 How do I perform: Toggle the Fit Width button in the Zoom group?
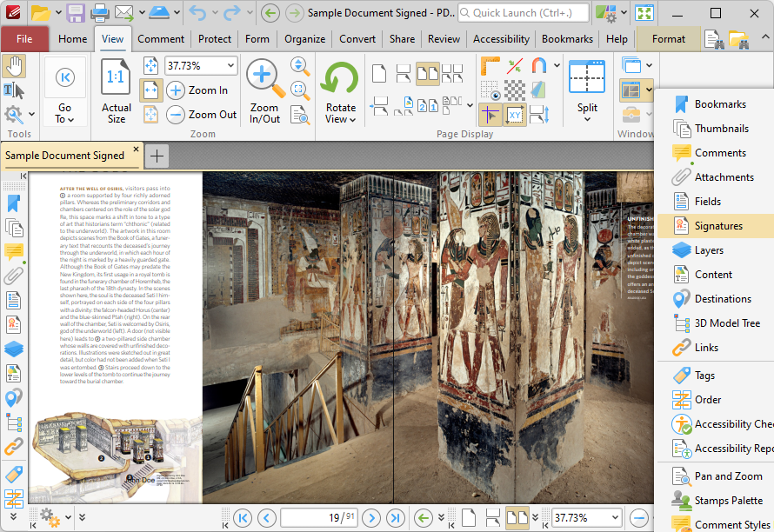pos(150,90)
